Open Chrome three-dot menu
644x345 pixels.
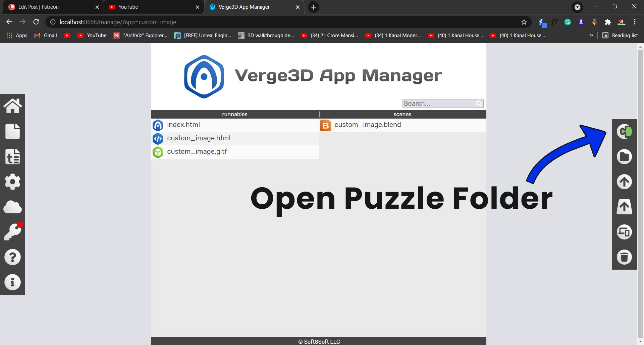(635, 22)
